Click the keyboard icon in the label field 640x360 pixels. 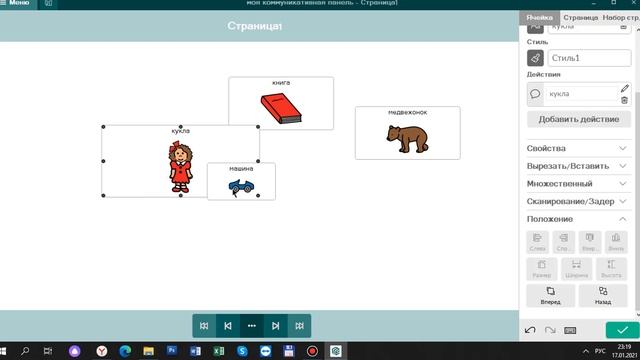pyautogui.click(x=623, y=27)
